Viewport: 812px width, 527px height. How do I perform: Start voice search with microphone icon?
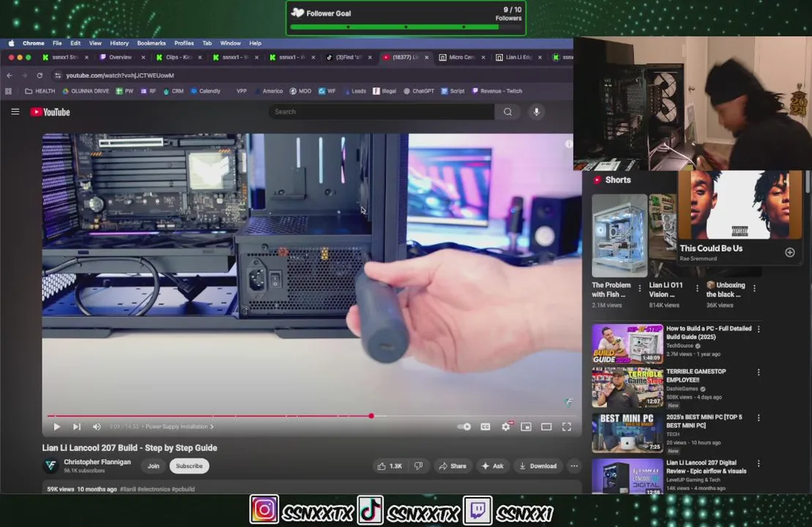coord(537,112)
